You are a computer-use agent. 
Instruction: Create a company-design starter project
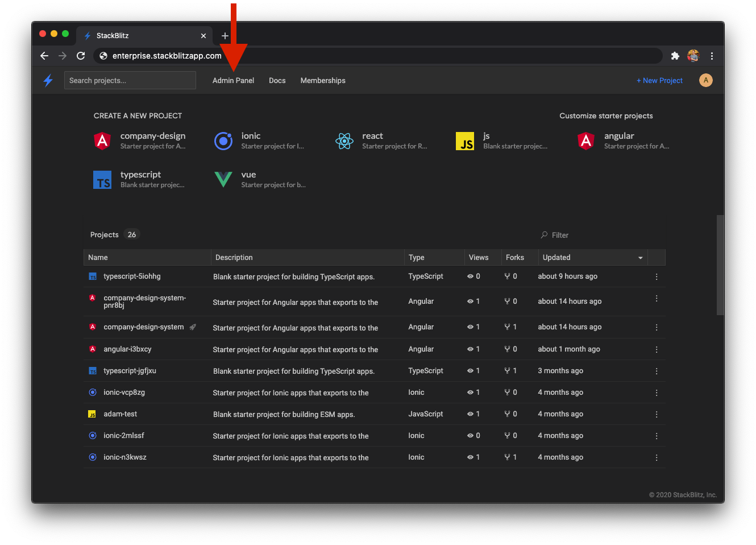140,141
